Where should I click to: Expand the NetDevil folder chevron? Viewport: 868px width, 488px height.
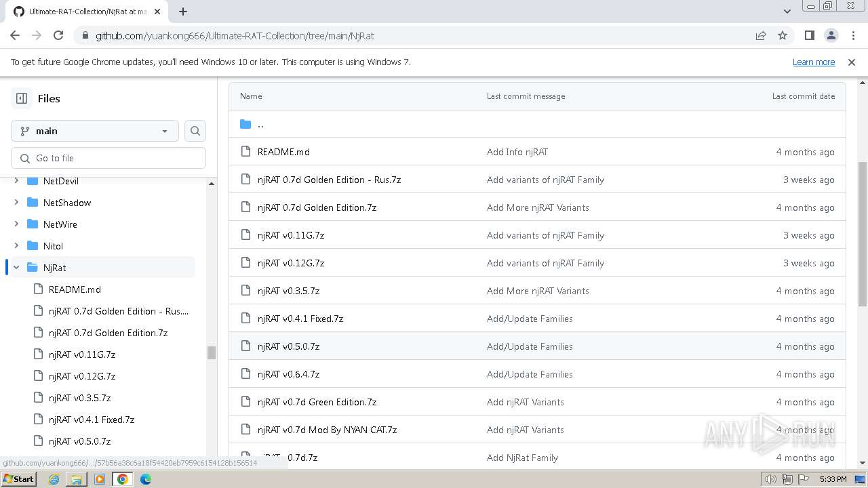16,181
